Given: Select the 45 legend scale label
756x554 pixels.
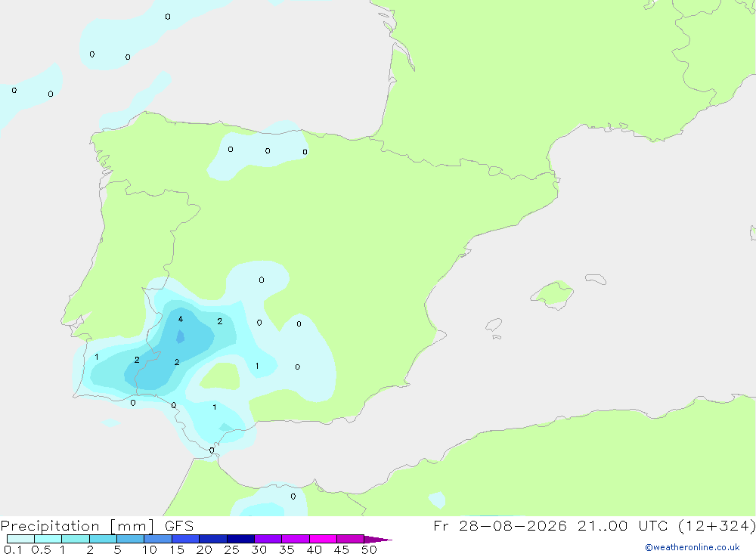Looking at the screenshot, I should (x=342, y=549).
